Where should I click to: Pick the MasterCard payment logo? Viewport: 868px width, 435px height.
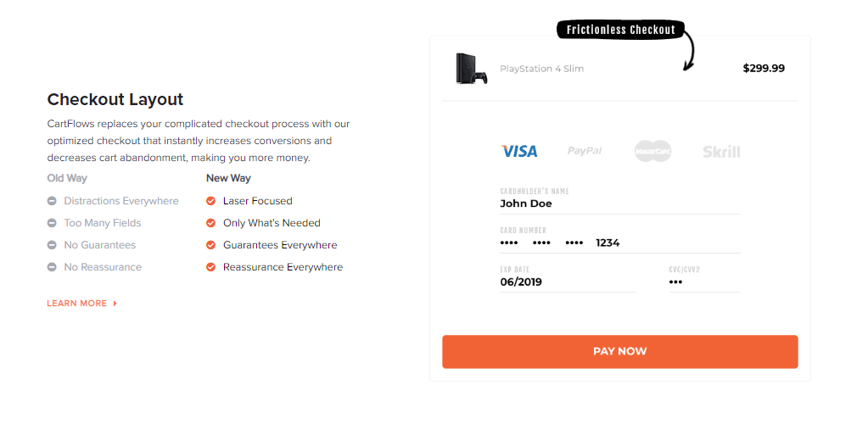click(x=652, y=151)
